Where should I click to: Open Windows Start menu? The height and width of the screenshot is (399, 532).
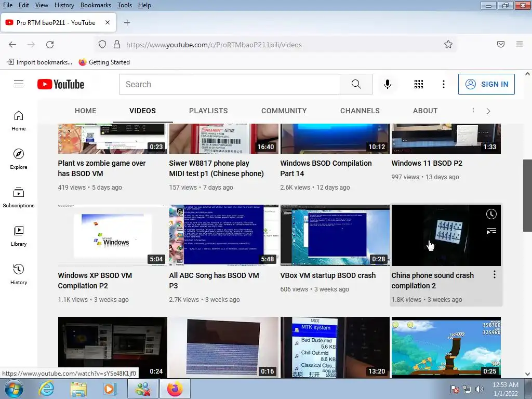14,389
